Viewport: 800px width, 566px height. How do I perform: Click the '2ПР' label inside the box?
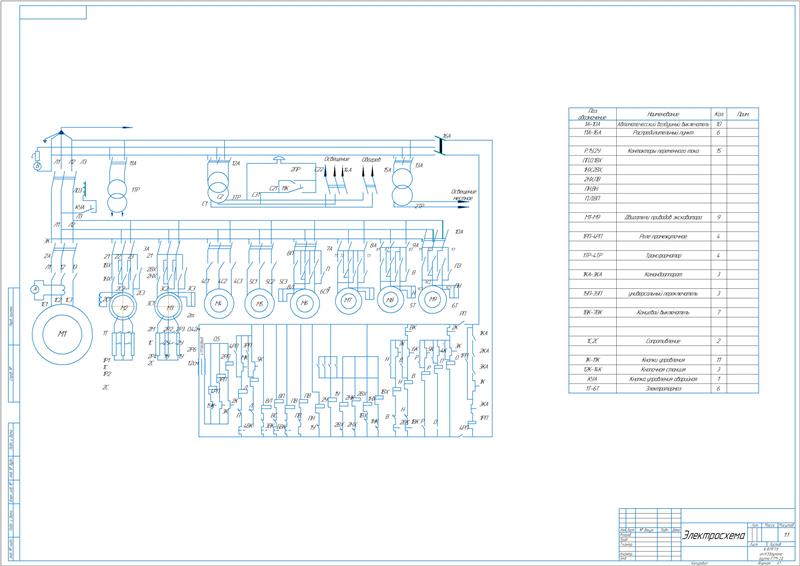click(295, 169)
